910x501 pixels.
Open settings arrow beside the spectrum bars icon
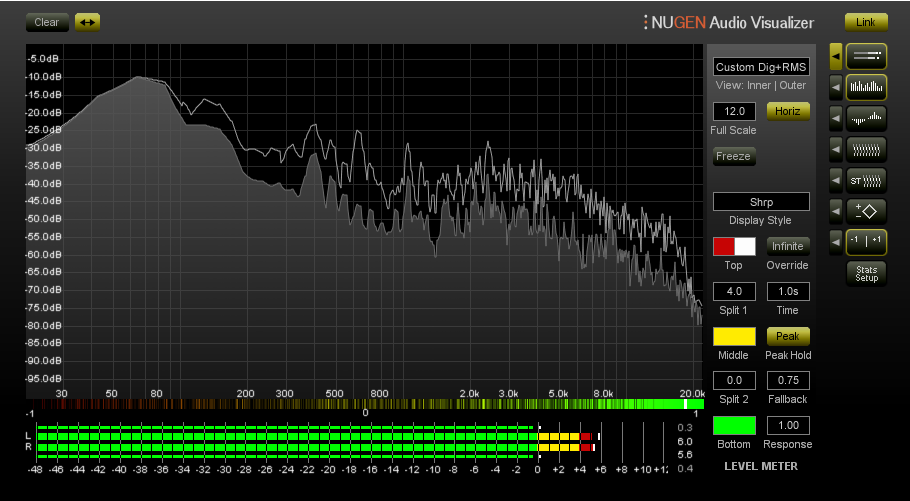[836, 88]
